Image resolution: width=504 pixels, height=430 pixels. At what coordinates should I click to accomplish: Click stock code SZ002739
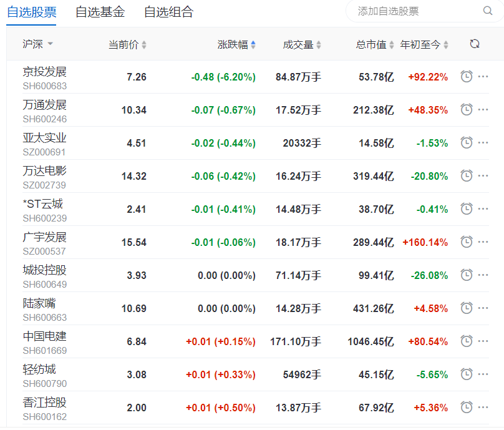click(x=44, y=185)
